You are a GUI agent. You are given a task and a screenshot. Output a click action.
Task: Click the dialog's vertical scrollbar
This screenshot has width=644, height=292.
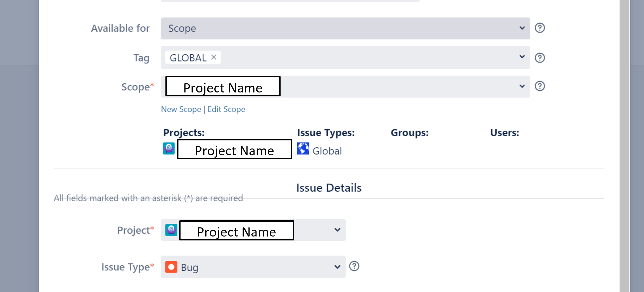click(624, 146)
